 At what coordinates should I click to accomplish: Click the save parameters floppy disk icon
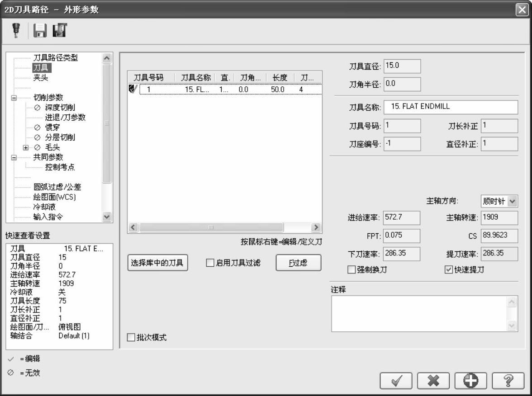pyautogui.click(x=40, y=30)
